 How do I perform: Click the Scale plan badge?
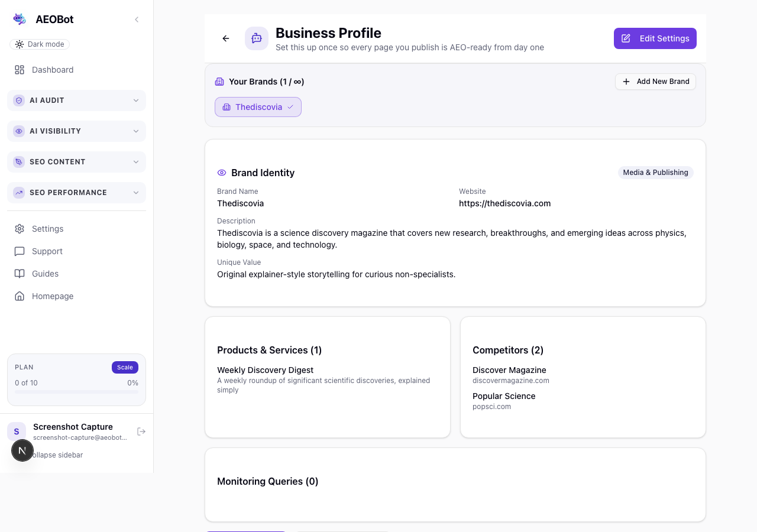[125, 367]
